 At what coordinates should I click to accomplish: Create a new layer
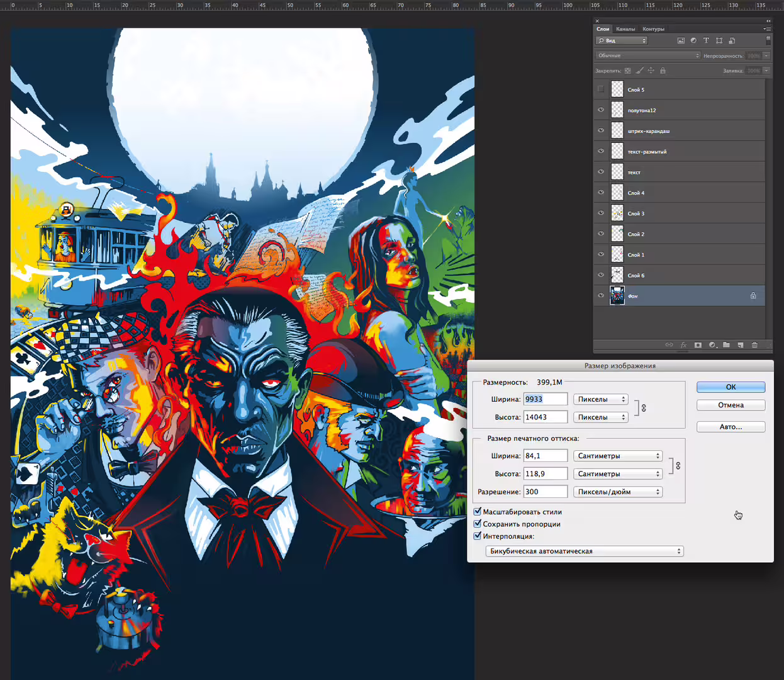[x=741, y=345]
